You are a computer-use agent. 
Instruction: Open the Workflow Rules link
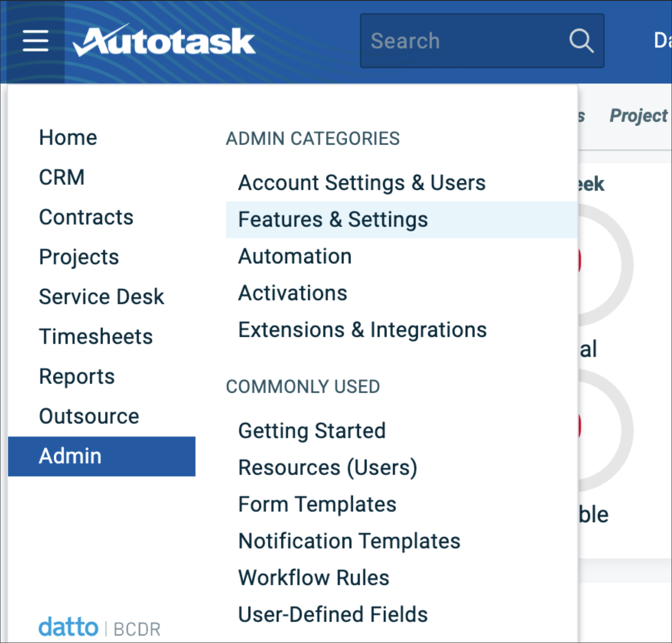(314, 578)
